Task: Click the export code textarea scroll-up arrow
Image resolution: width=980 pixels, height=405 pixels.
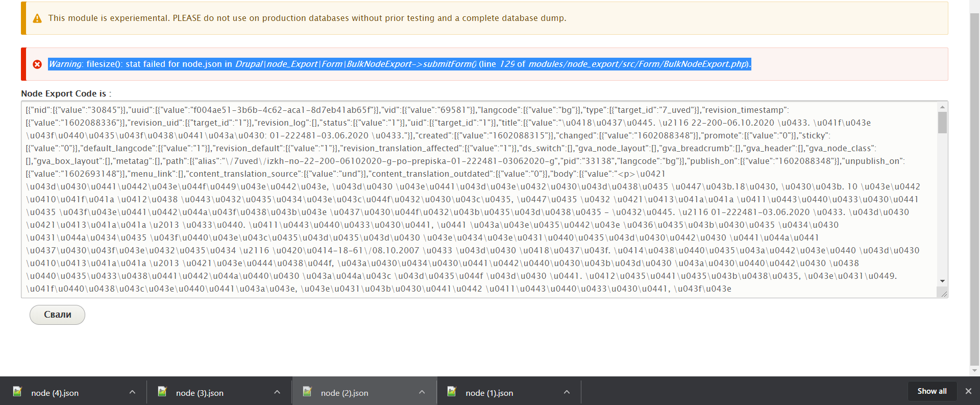Action: coord(942,107)
